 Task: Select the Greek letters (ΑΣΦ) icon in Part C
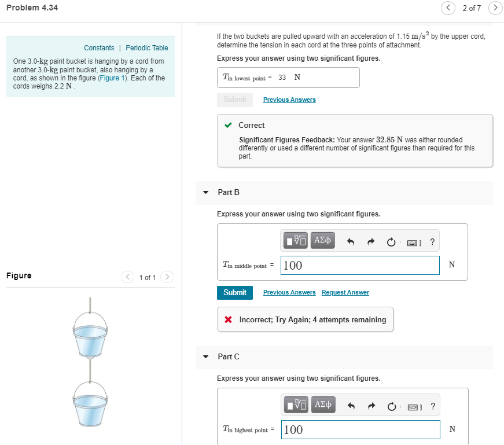[323, 404]
